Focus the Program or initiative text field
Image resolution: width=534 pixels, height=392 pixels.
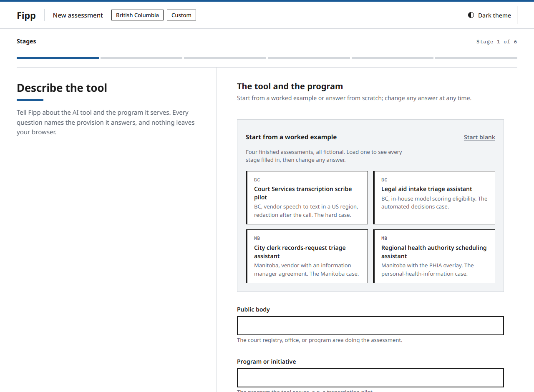370,378
